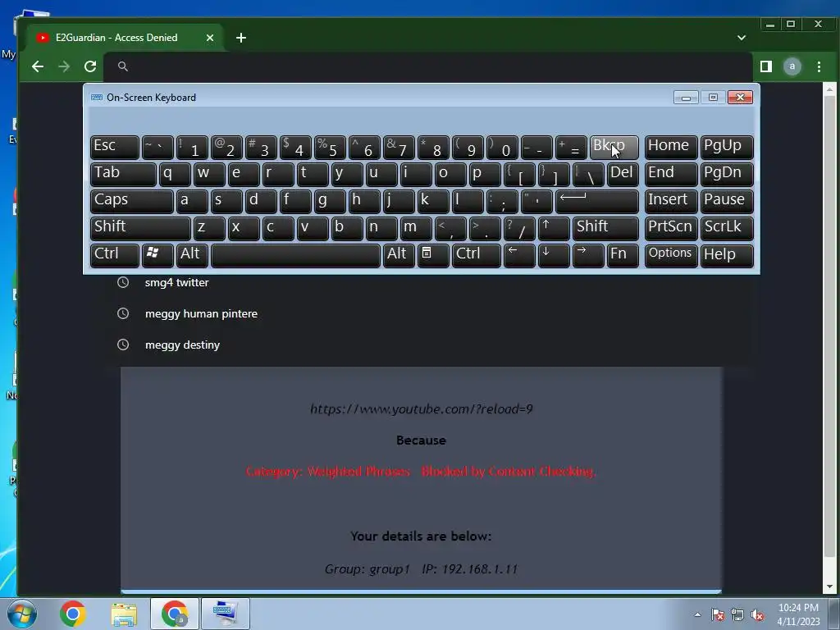Toggle the ScrLk key
The width and height of the screenshot is (840, 630).
coord(727,228)
